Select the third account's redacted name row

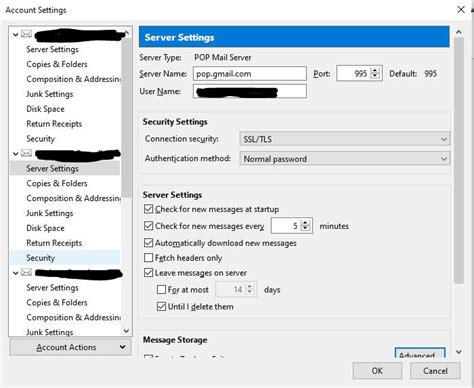pos(79,274)
